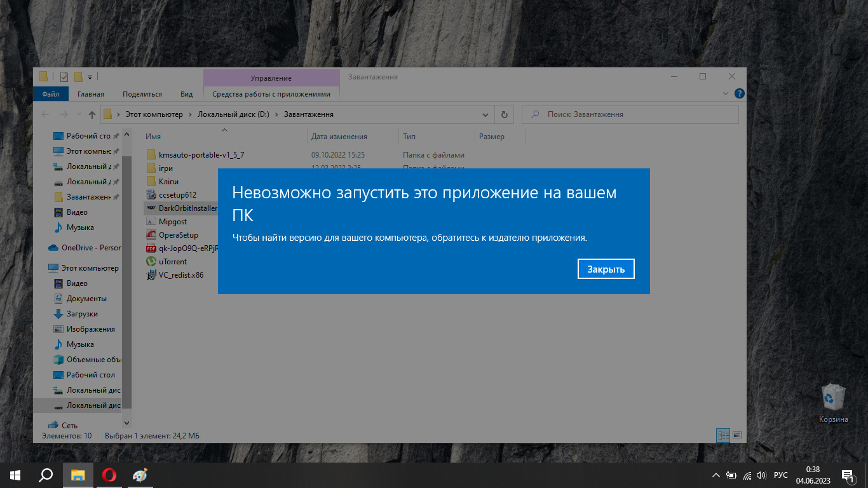Open pinned Видео in quick access
The image size is (868, 488).
(77, 212)
